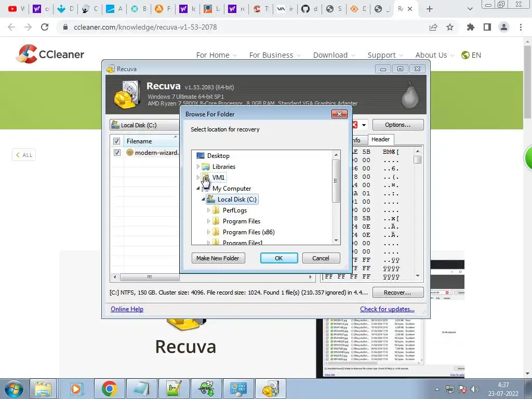Select the Program Files folder in tree

pos(241,221)
